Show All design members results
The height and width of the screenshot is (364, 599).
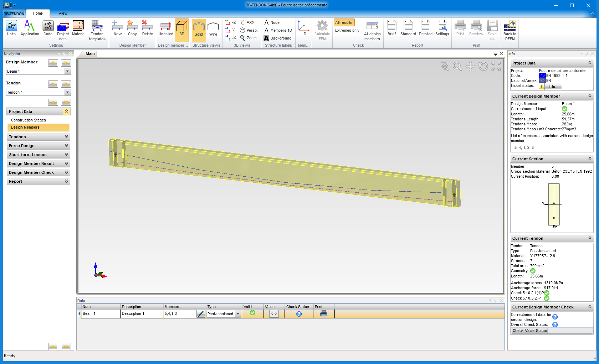372,31
